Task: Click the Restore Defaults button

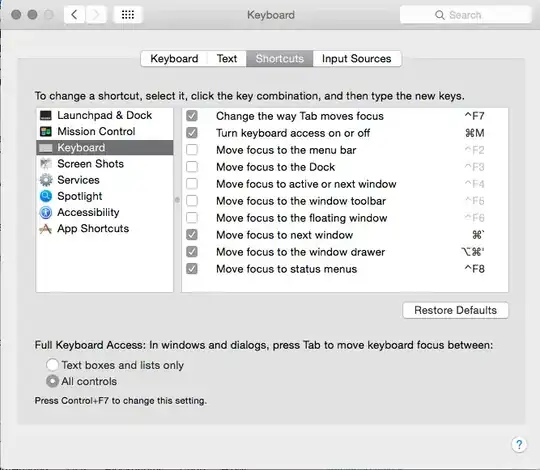Action: pos(455,310)
